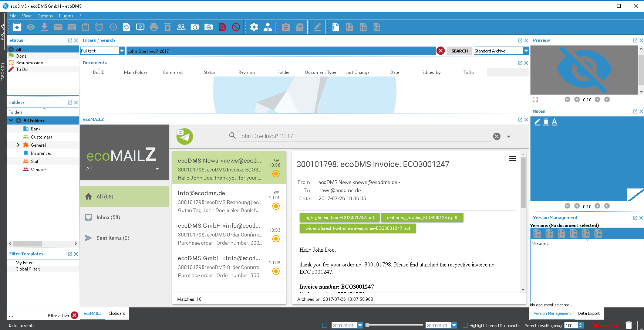Expand the General folder tree node
The width and height of the screenshot is (644, 330).
tap(18, 145)
